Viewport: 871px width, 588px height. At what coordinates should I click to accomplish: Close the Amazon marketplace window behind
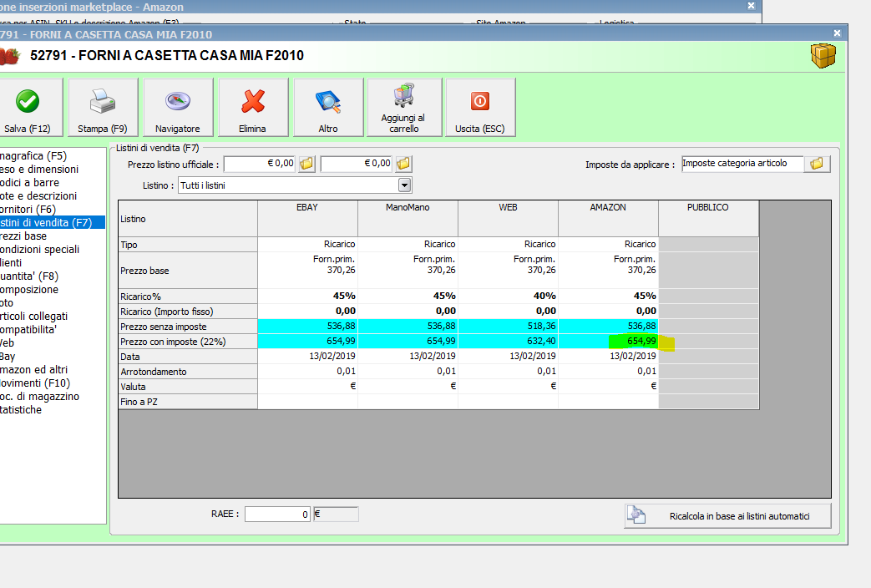(x=751, y=6)
